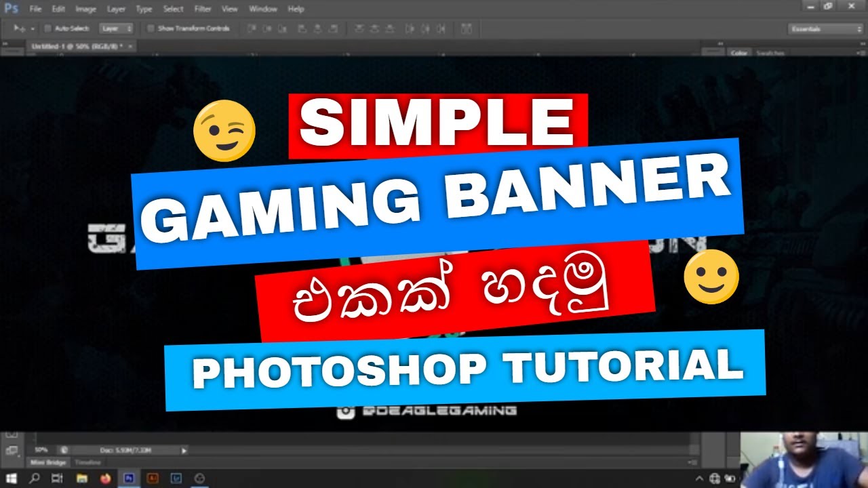Switch to the Color panel tab
Viewport: 868px width, 488px height.
(x=739, y=53)
